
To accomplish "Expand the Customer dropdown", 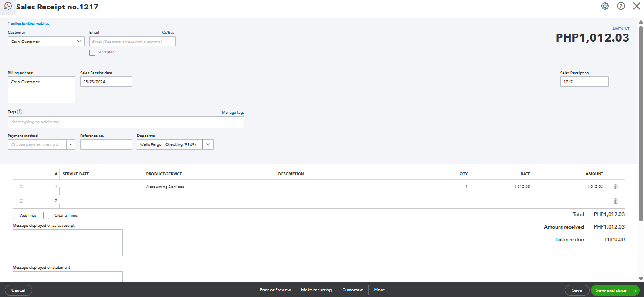I will tap(79, 41).
